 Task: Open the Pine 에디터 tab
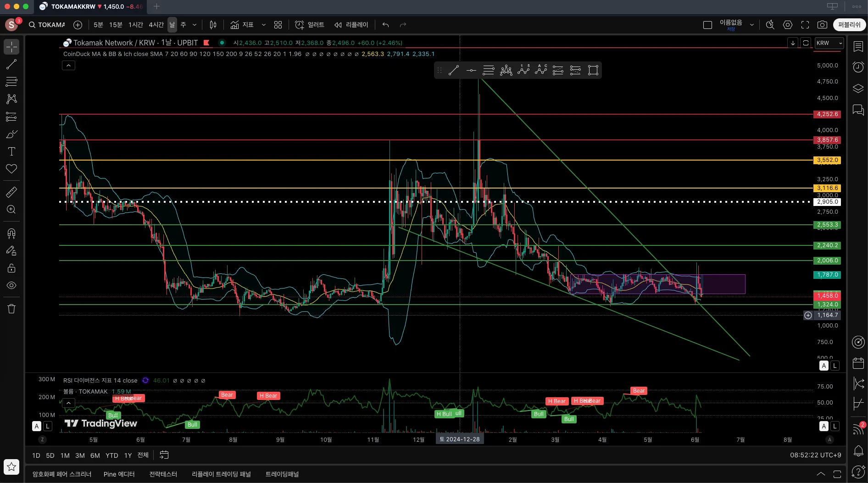pos(119,474)
